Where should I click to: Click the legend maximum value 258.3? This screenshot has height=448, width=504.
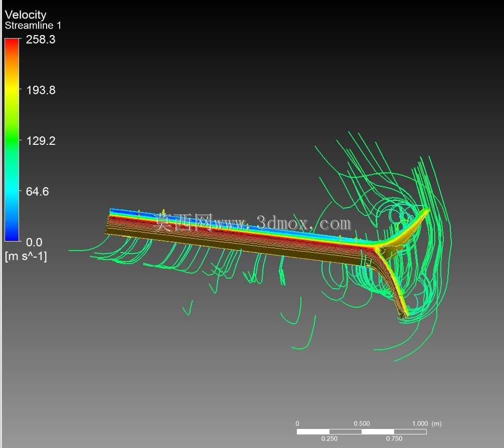(x=41, y=40)
